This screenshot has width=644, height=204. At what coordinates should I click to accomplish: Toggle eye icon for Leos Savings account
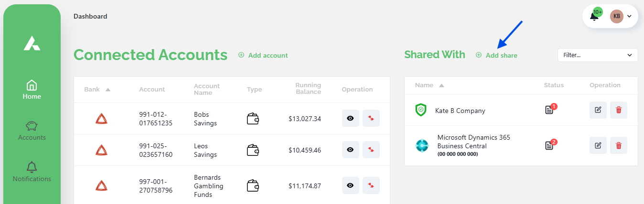tap(350, 150)
